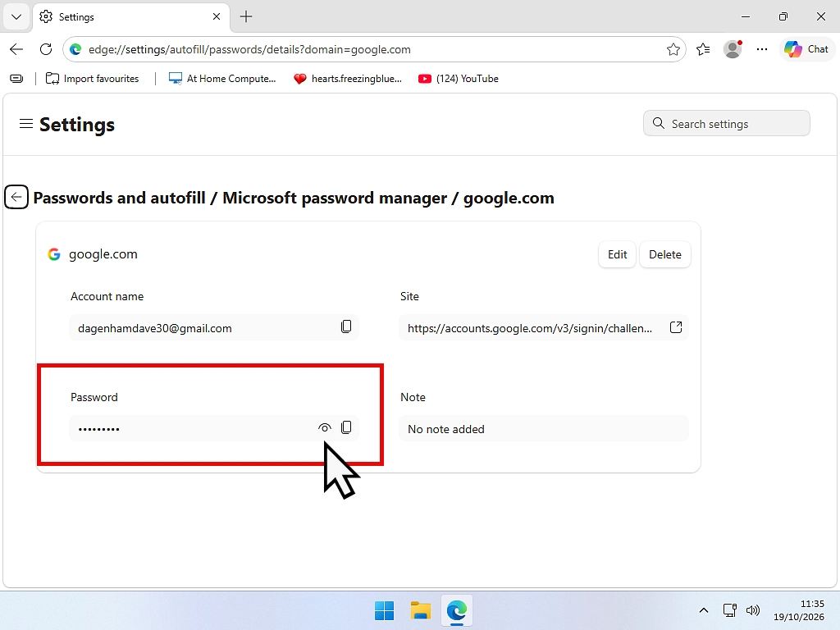
Task: Click the Edge site info icon in address bar
Action: [x=75, y=49]
